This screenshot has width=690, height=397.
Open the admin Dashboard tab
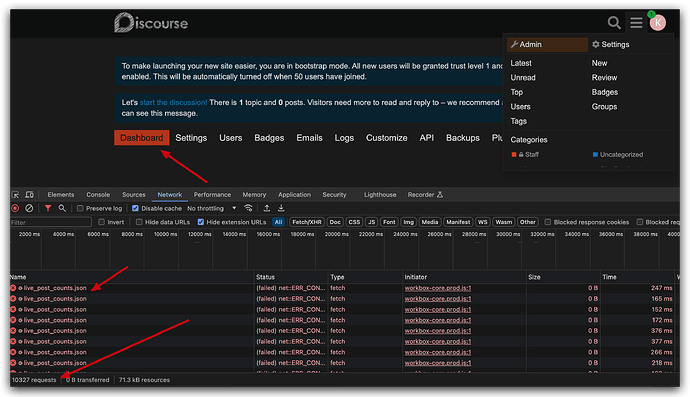[x=142, y=138]
